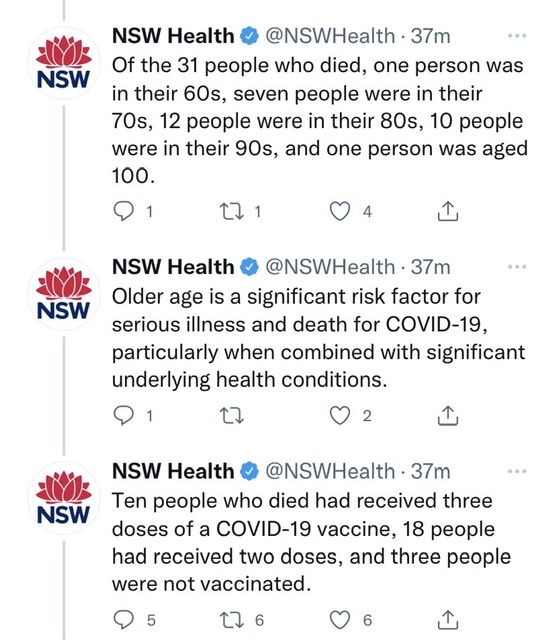Open more options on the vaccine tweet

pos(517,471)
